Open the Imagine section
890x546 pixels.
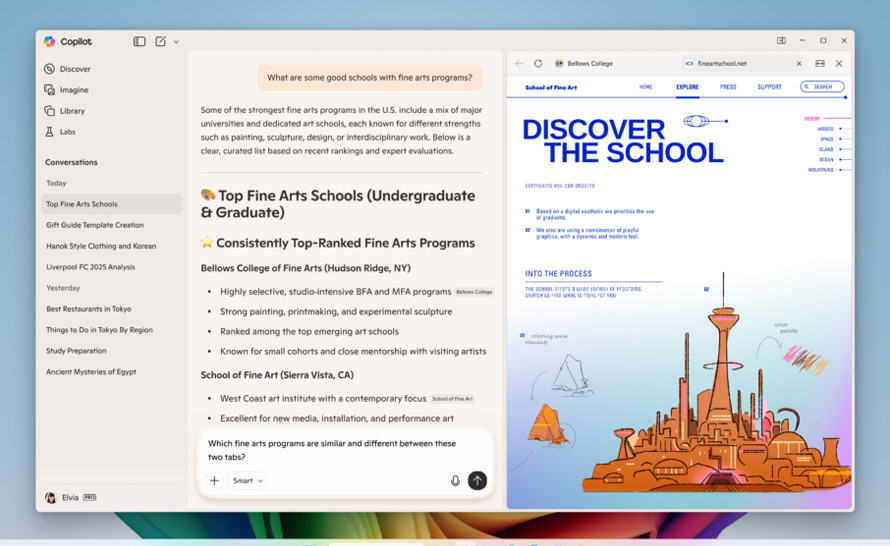click(73, 90)
